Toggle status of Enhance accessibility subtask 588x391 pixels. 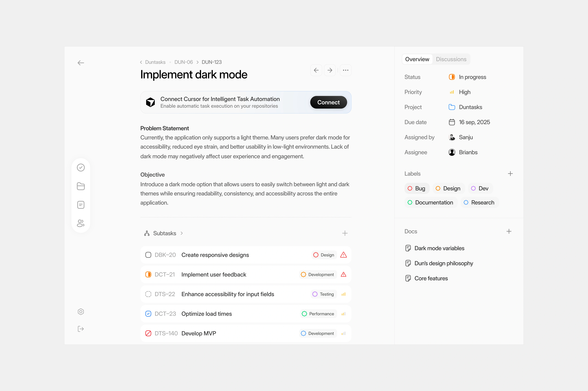148,294
